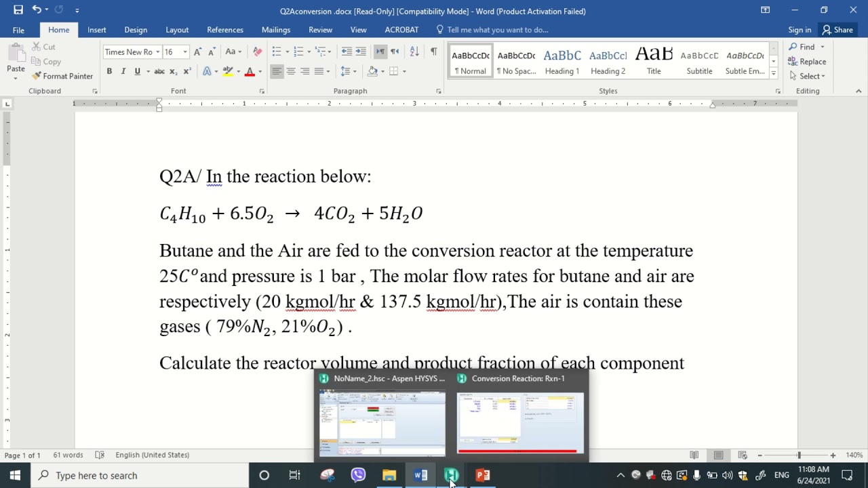
Task: Switch to the Insert tab
Action: (x=96, y=30)
